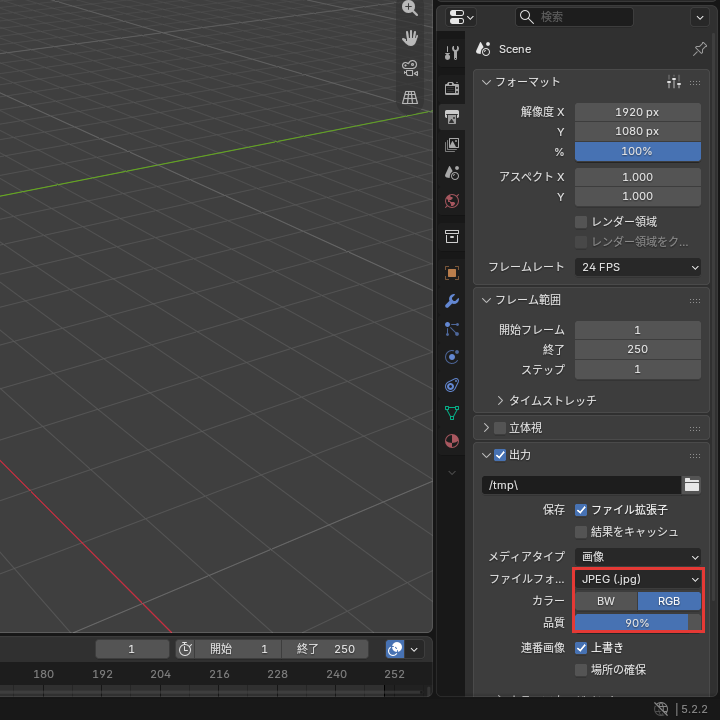Screen dimensions: 720x720
Task: Click the Scene icon in properties header
Action: (x=483, y=49)
